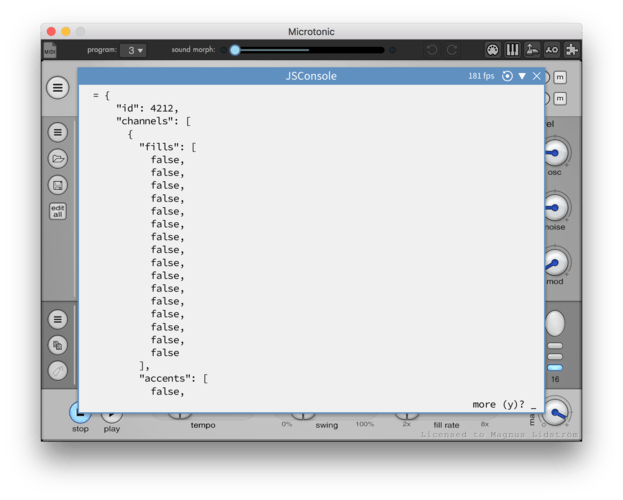The image size is (623, 500).
Task: Click the "fills": [ line
Action: [x=168, y=147]
